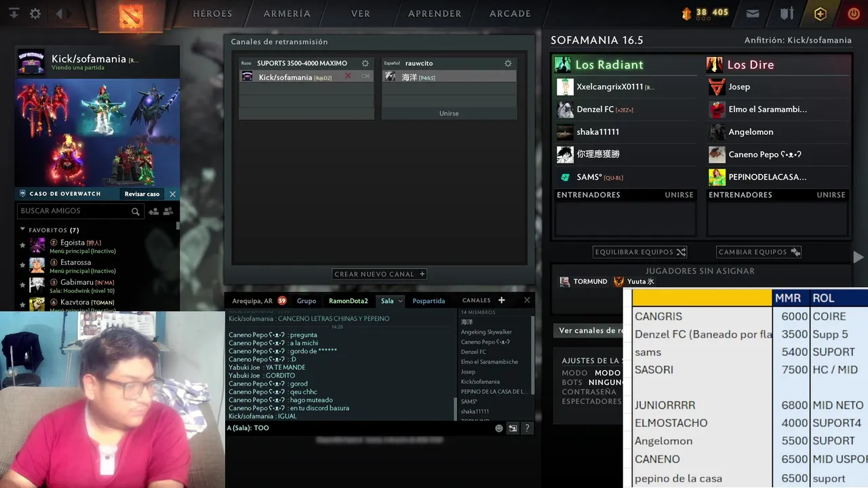Open the settings gear in top bar
Image resolution: width=868 pixels, height=488 pixels.
(35, 14)
